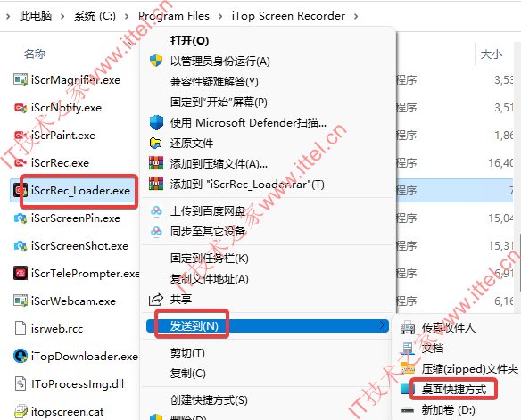Select 桌面快捷方式 in the Send To submenu

pos(454,389)
